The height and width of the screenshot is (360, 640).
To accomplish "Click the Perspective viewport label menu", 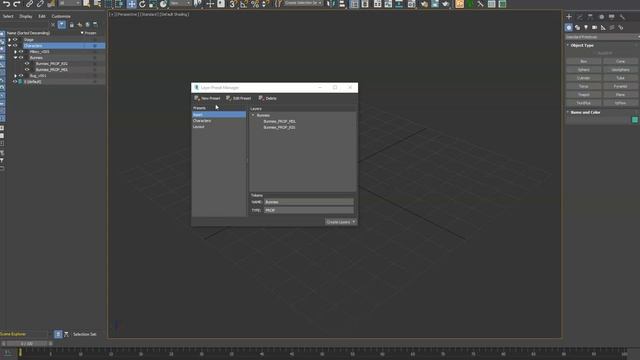I will [x=127, y=14].
